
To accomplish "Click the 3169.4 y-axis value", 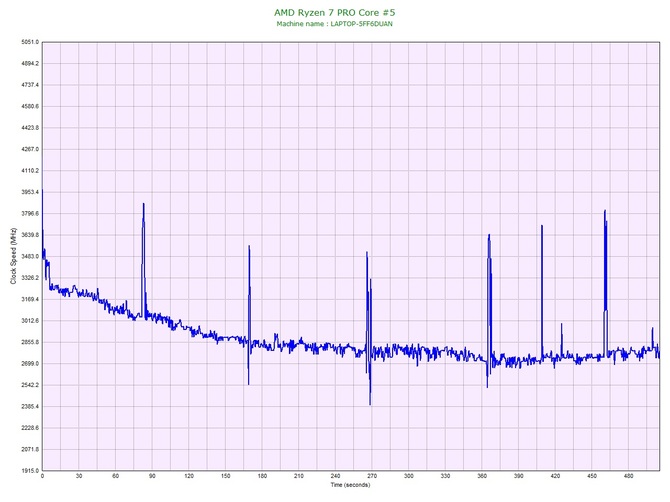I will (x=30, y=299).
